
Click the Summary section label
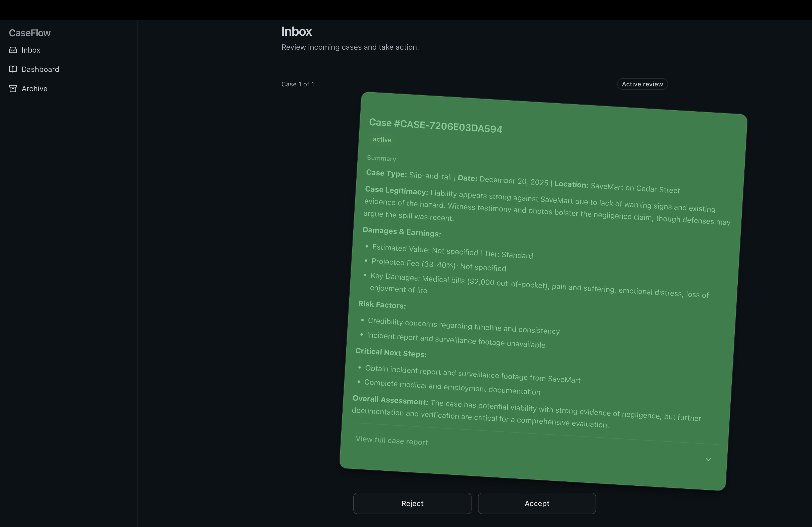(x=381, y=158)
